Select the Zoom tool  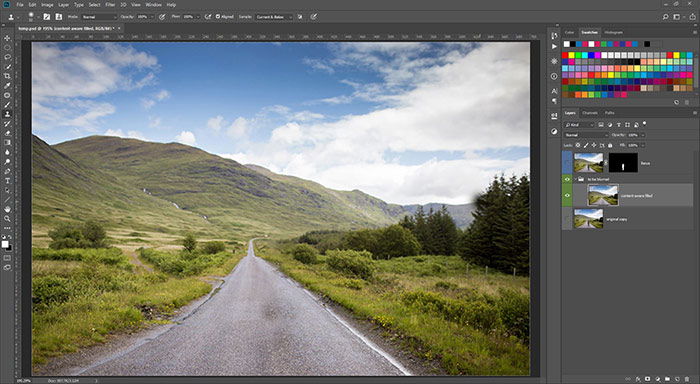coord(7,219)
